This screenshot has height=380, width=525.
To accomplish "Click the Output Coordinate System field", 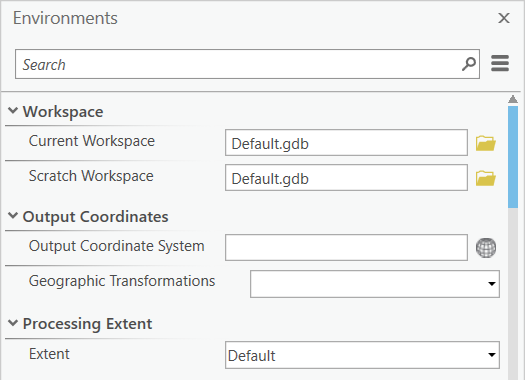I will point(346,247).
